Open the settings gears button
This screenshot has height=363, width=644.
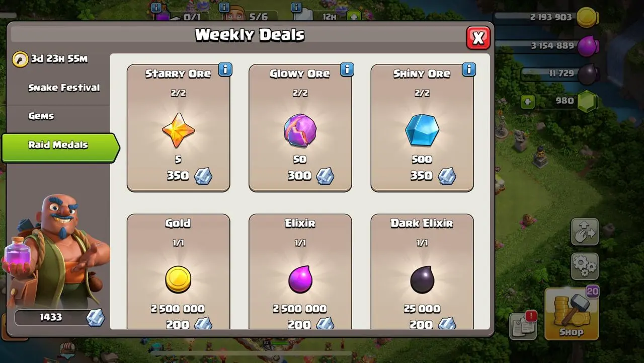click(x=585, y=266)
